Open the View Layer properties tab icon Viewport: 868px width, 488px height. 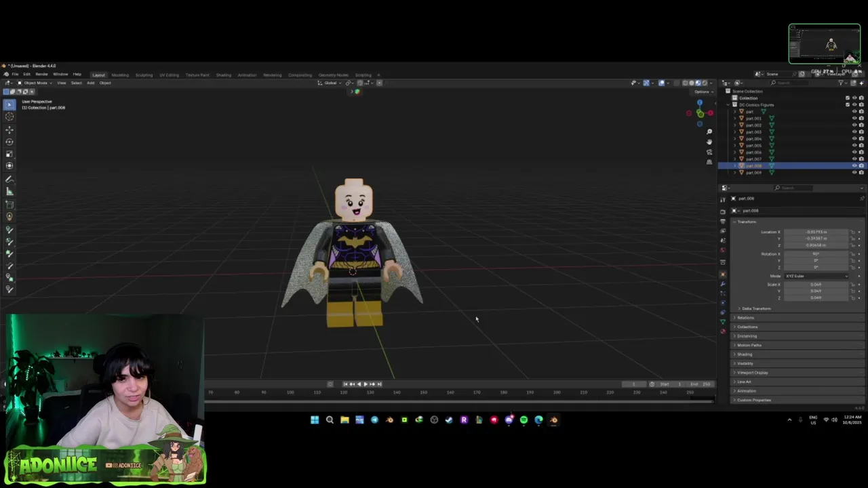click(x=723, y=231)
